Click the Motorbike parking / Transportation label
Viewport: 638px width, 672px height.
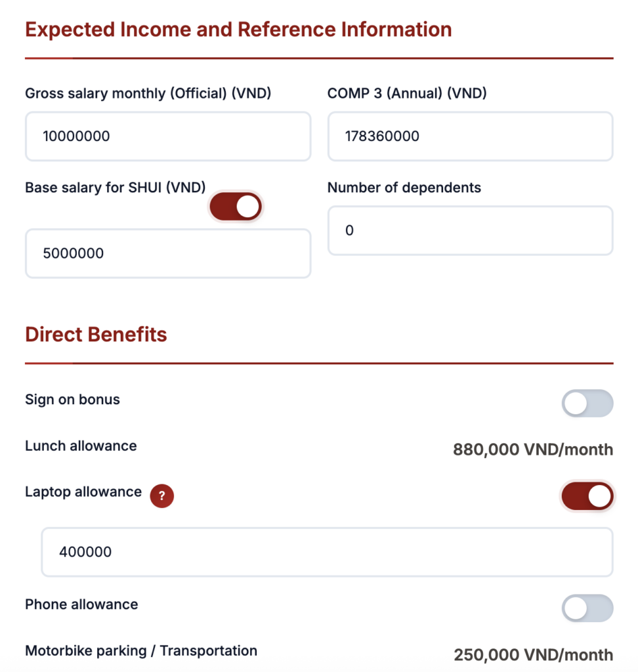point(141,651)
